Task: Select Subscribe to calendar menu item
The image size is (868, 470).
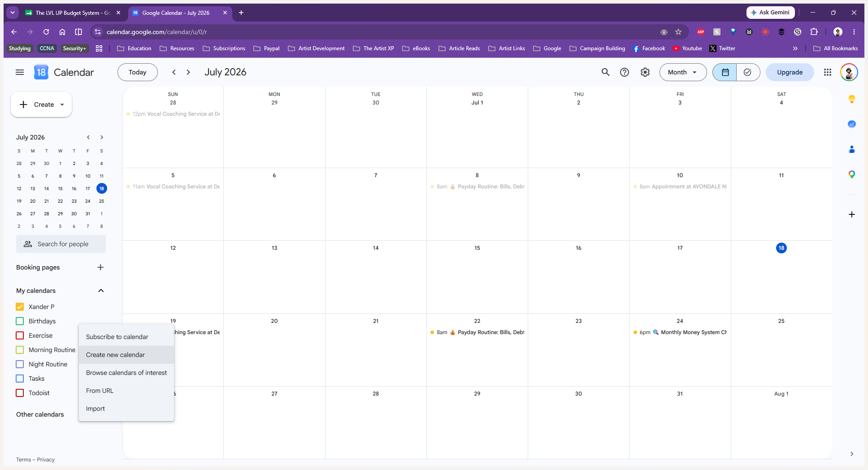Action: point(126,337)
